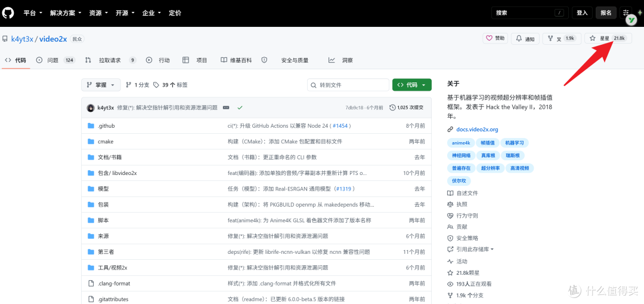This screenshot has height=304, width=644.
Task: View the 1 分支 branches link
Action: [138, 85]
